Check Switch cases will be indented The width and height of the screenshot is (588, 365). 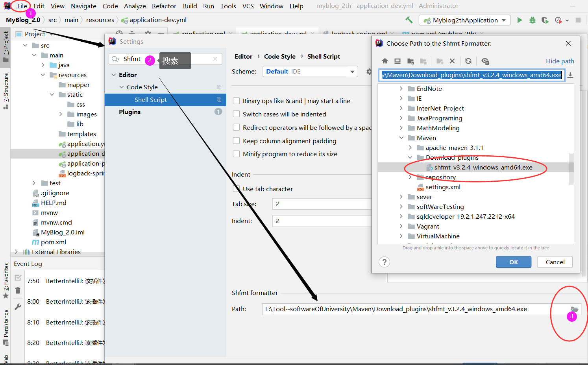pos(237,114)
